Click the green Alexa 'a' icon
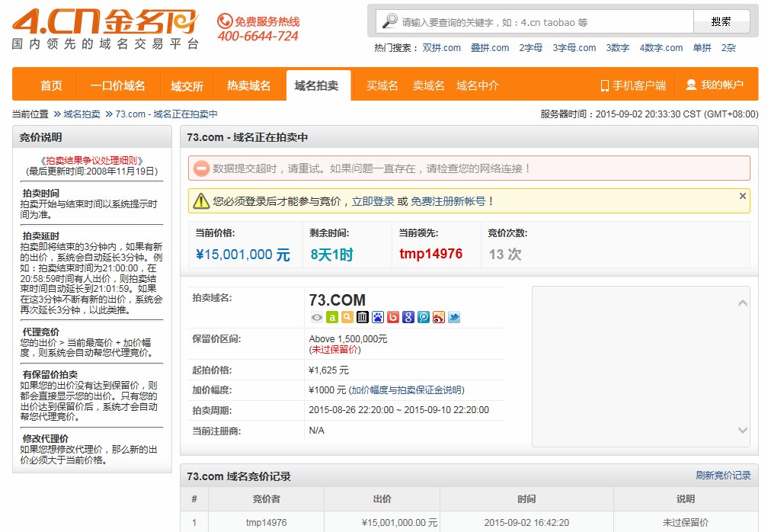Viewport: 768px width, 532px height. click(332, 318)
